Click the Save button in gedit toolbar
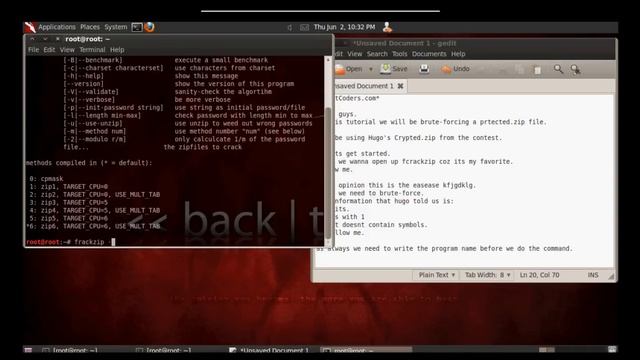 (x=394, y=69)
